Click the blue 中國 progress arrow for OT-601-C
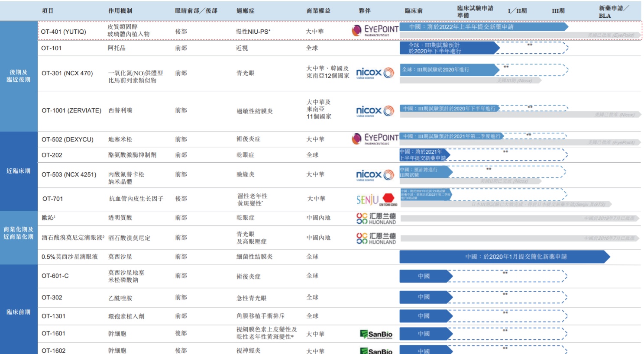The image size is (644, 354). [x=425, y=276]
